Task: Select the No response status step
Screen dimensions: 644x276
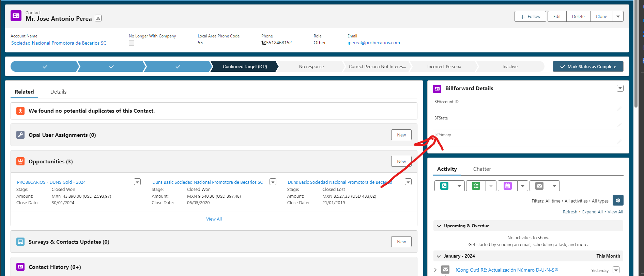Action: 311,67
